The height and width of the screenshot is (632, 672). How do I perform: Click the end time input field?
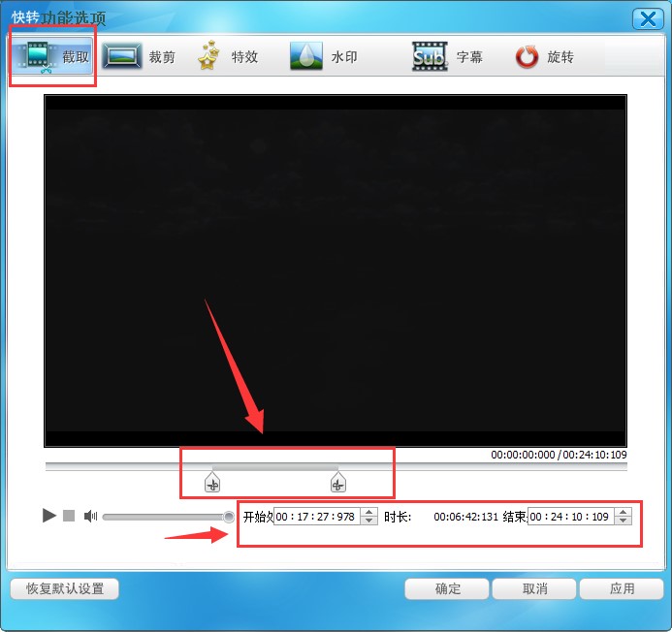coord(571,517)
